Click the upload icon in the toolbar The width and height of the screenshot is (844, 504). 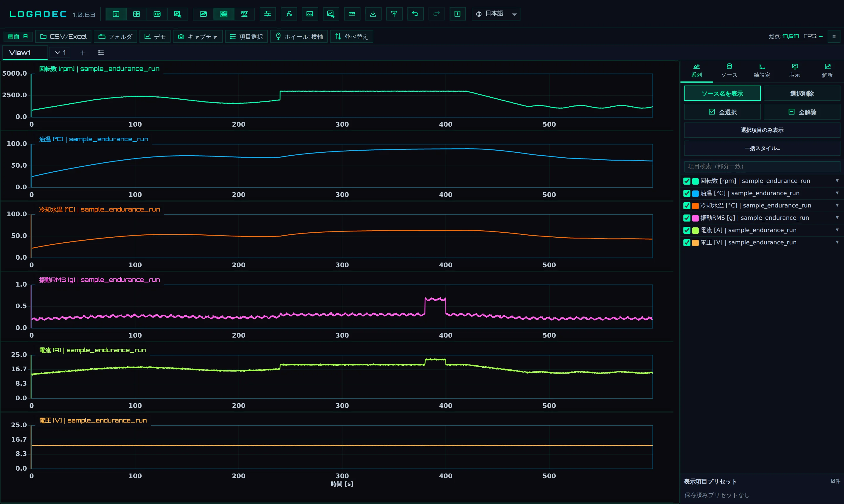tap(394, 14)
